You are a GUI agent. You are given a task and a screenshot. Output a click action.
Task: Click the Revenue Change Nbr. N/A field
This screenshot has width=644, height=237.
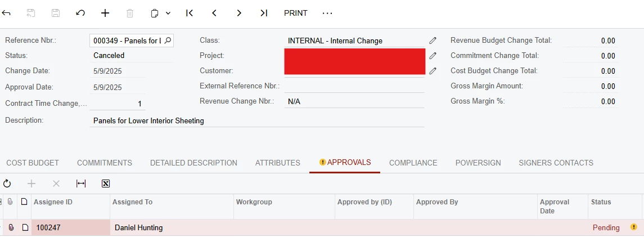coord(354,101)
